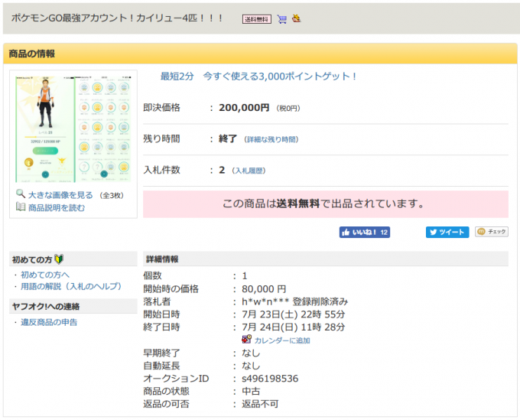Click the 商品の情報 section header
Image resolution: width=520 pixels, height=420 pixels.
[260, 54]
